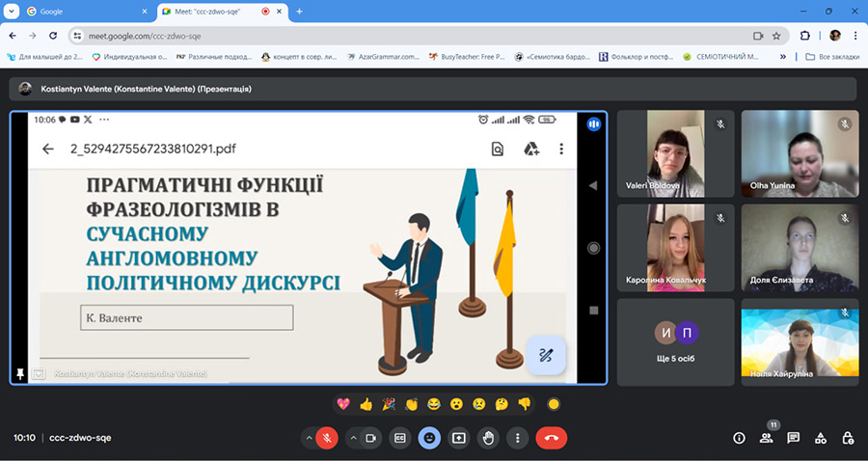Send laughing face reaction
The width and height of the screenshot is (868, 461).
(434, 404)
